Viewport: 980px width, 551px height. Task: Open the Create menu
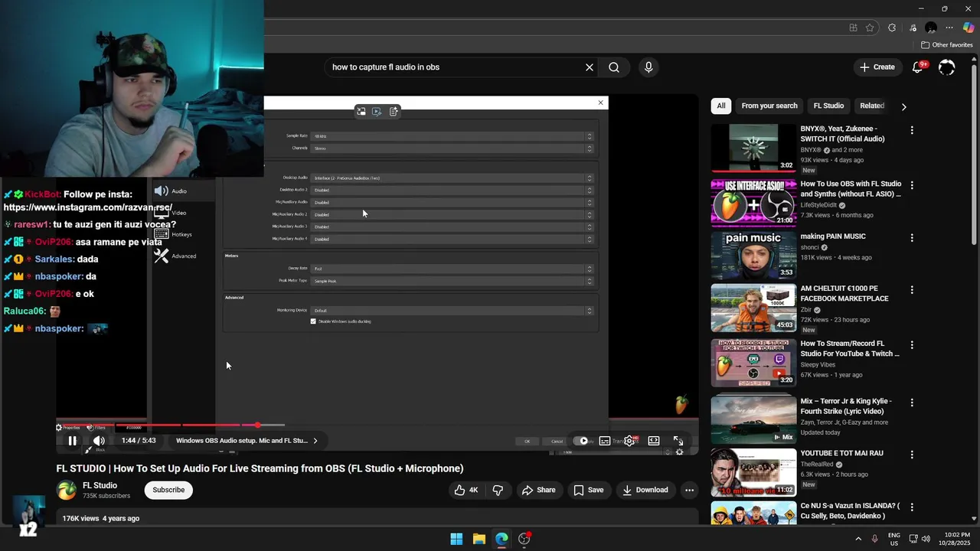[x=877, y=67]
